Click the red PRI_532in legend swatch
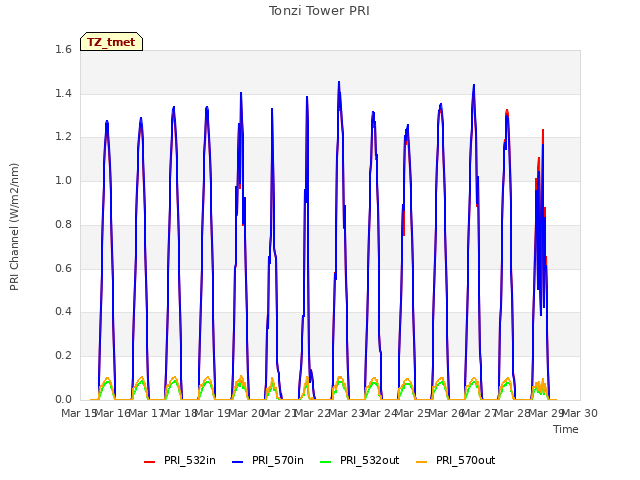640x480 pixels. click(x=150, y=462)
